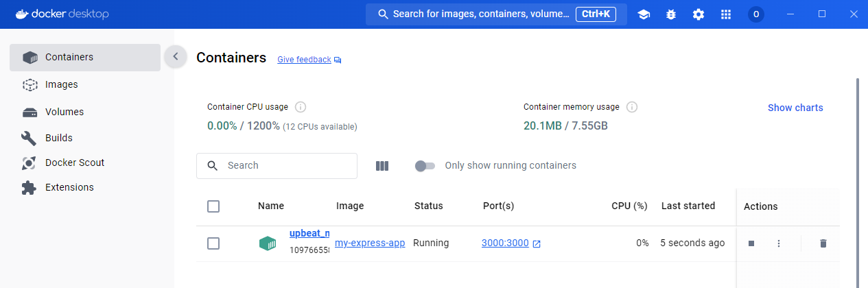The height and width of the screenshot is (288, 868).
Task: Click the Running status text
Action: pos(431,243)
